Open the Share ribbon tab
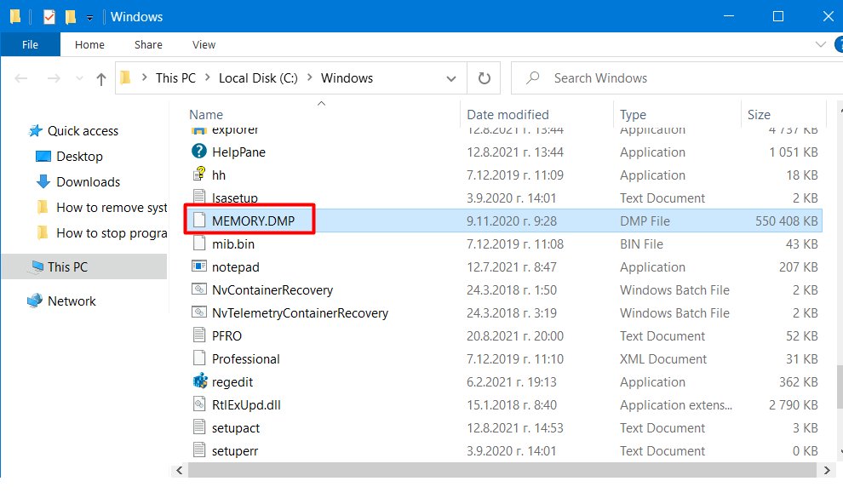 coord(148,44)
